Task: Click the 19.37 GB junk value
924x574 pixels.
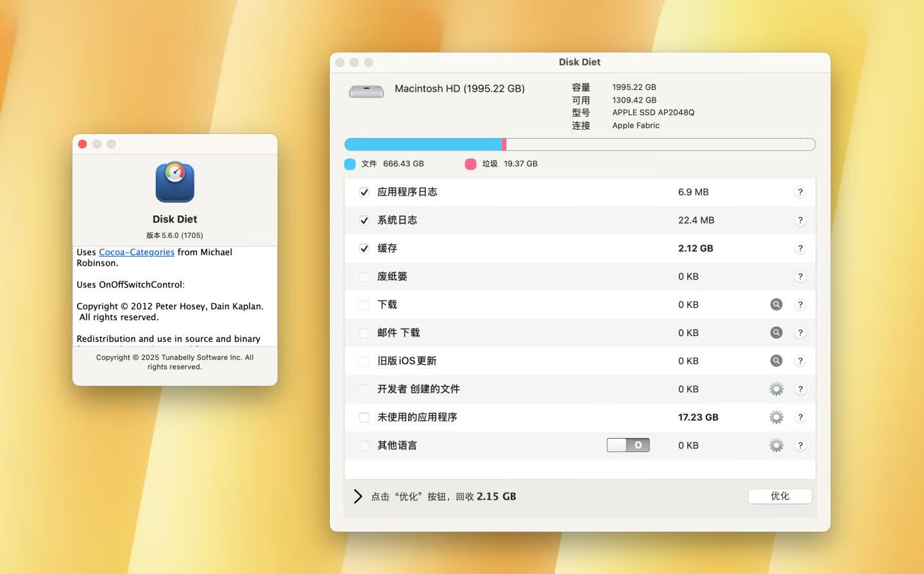Action: pos(520,164)
